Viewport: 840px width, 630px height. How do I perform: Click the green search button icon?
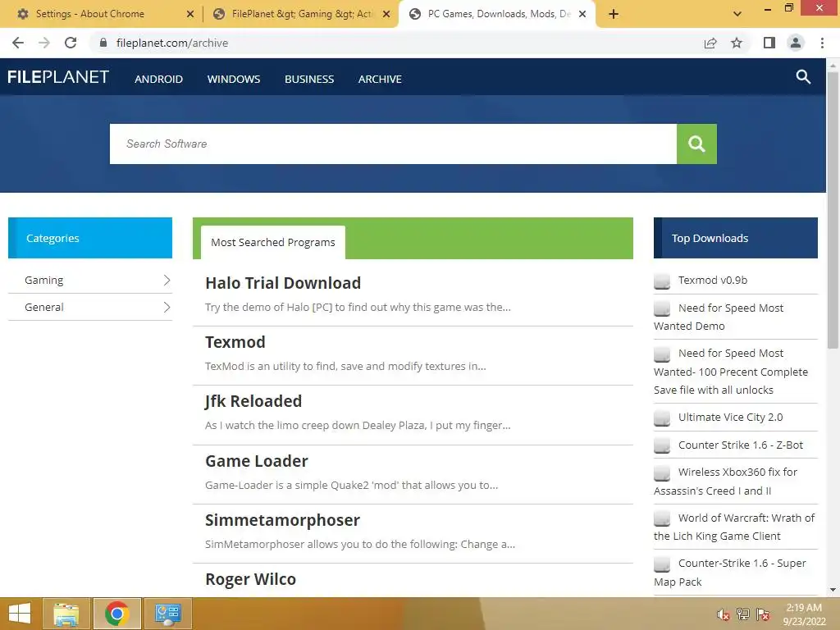click(x=696, y=144)
